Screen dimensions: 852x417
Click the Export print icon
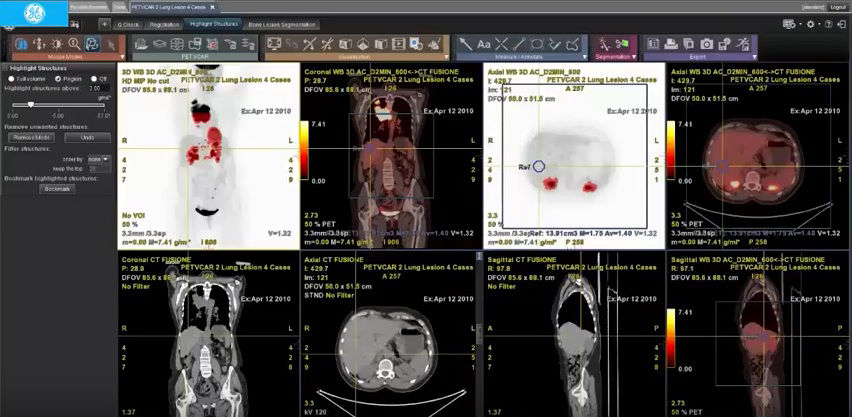[671, 44]
